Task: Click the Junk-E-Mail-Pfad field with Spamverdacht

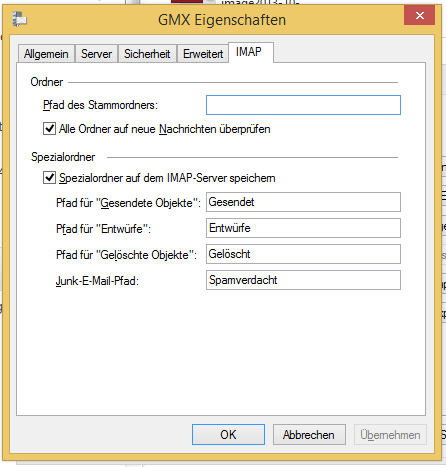Action: coord(303,280)
